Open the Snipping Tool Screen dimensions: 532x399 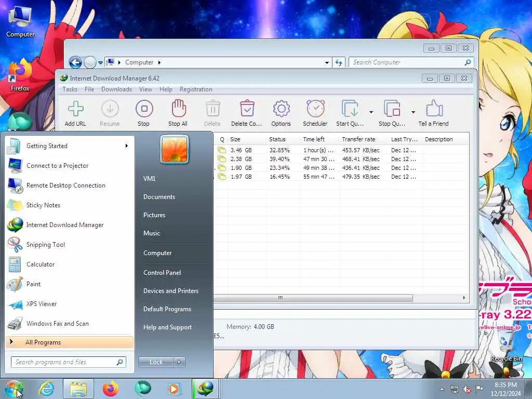point(69,245)
